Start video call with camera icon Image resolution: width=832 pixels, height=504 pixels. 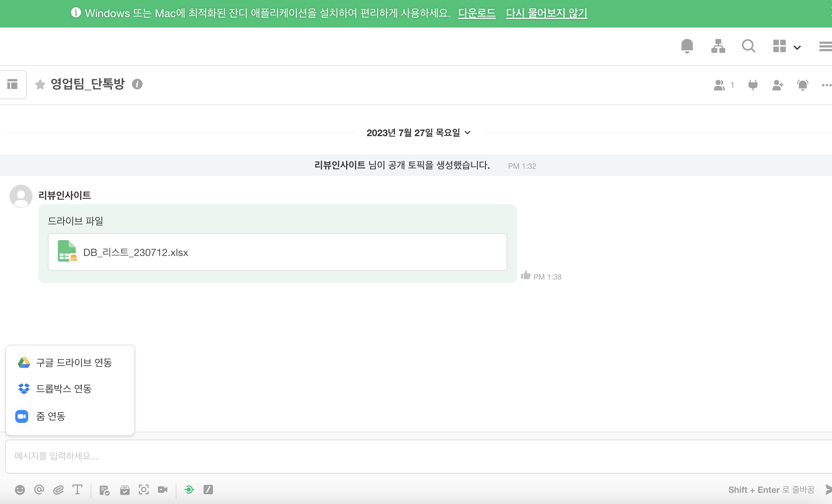163,490
